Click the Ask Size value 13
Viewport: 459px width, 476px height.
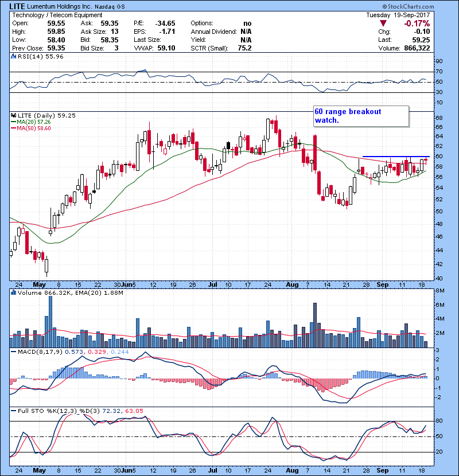point(115,32)
